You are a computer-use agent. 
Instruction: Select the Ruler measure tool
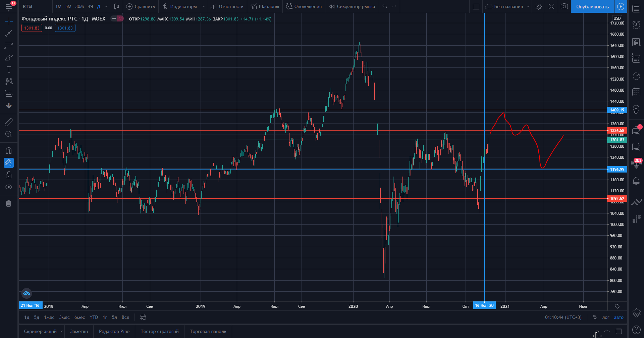9,122
